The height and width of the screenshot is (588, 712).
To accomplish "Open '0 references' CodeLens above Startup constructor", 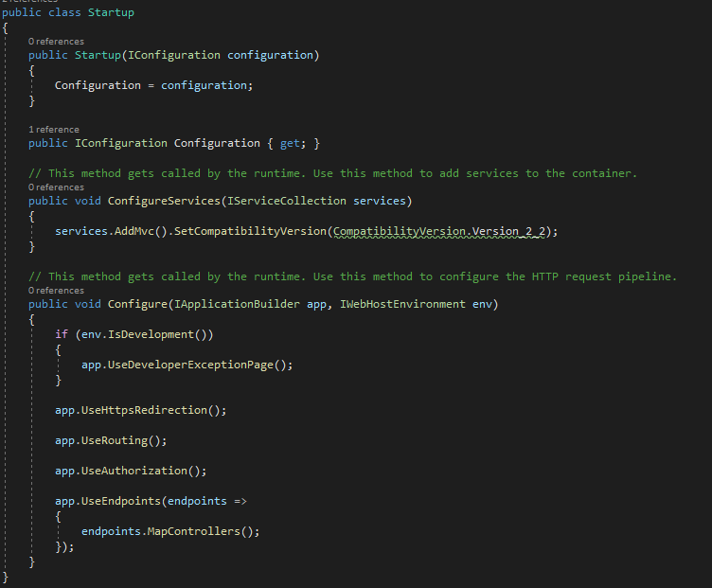I will click(x=56, y=42).
